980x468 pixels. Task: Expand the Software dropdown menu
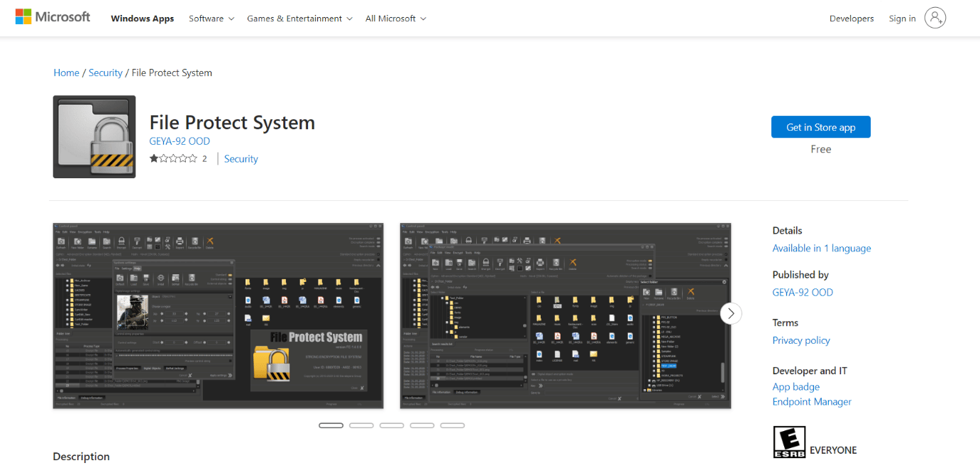211,18
